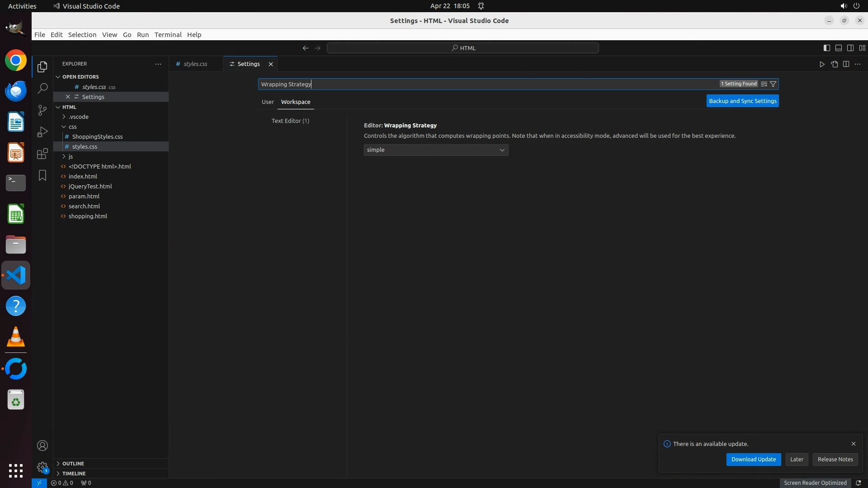Click Clear Settings Search Input icon
The width and height of the screenshot is (868, 488).
(764, 84)
